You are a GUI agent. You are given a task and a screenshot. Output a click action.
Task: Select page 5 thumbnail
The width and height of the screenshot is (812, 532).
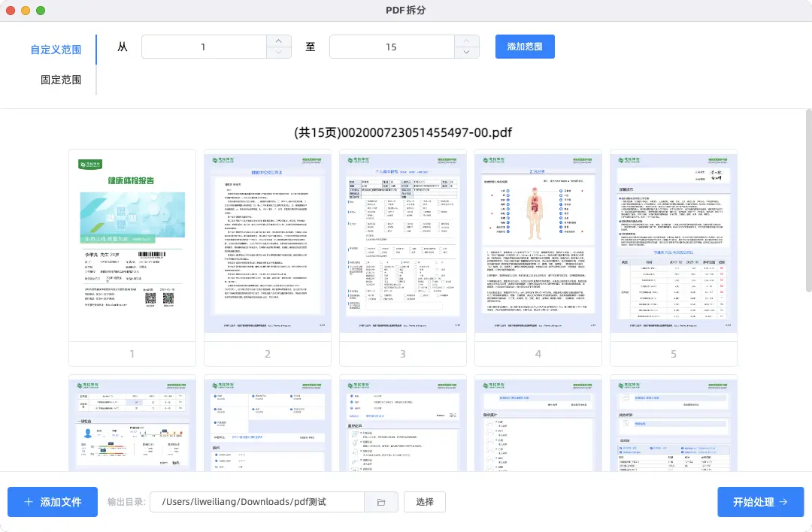pyautogui.click(x=673, y=258)
